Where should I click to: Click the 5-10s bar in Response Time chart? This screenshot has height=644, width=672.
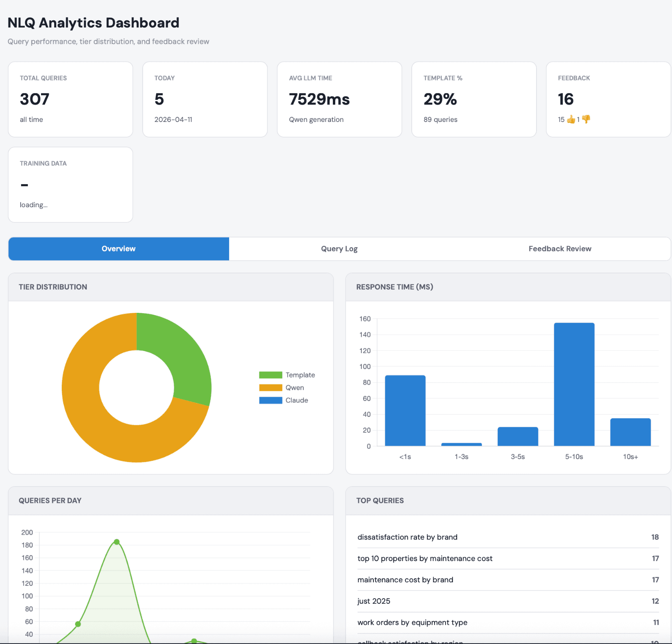tap(574, 383)
